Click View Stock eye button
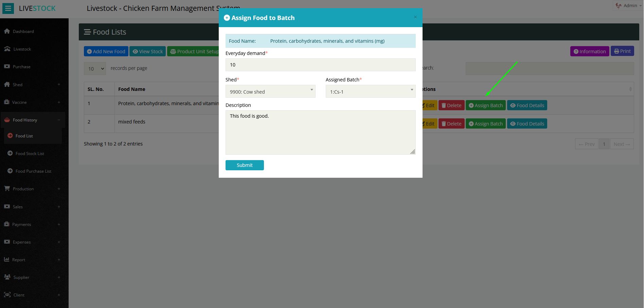This screenshot has width=644, height=308. pyautogui.click(x=147, y=52)
